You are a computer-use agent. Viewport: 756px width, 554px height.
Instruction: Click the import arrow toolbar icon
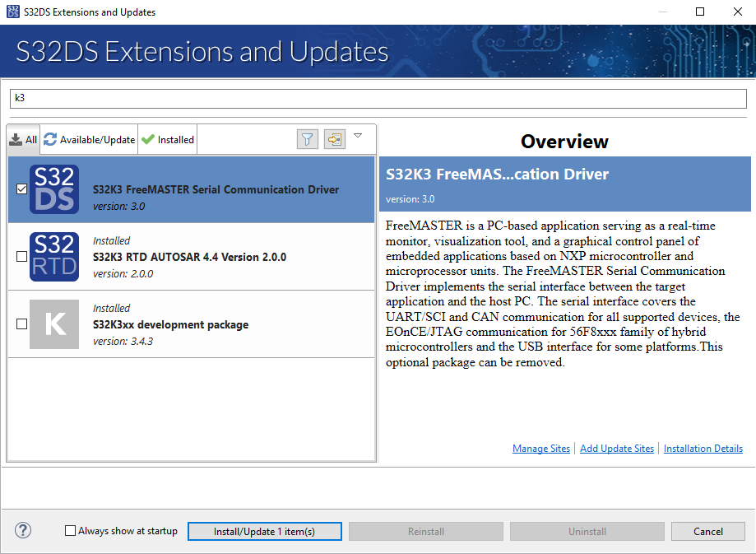click(334, 139)
